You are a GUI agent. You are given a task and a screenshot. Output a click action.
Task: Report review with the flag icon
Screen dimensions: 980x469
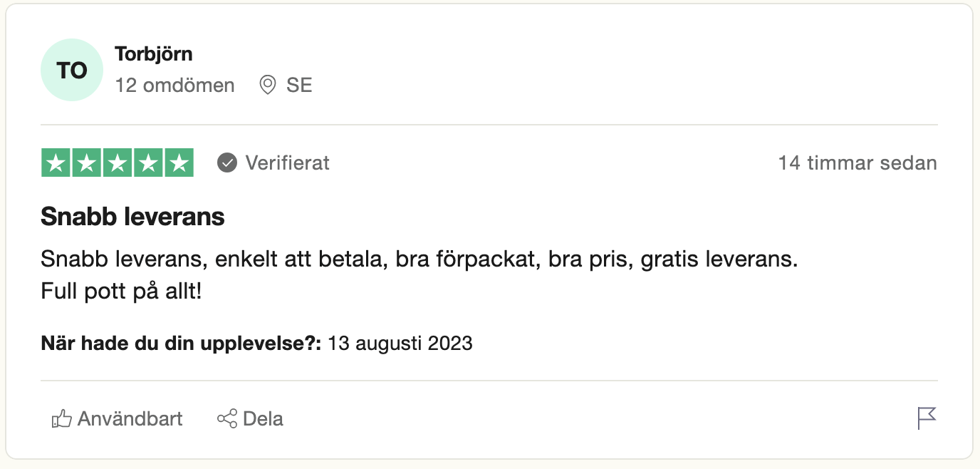926,418
